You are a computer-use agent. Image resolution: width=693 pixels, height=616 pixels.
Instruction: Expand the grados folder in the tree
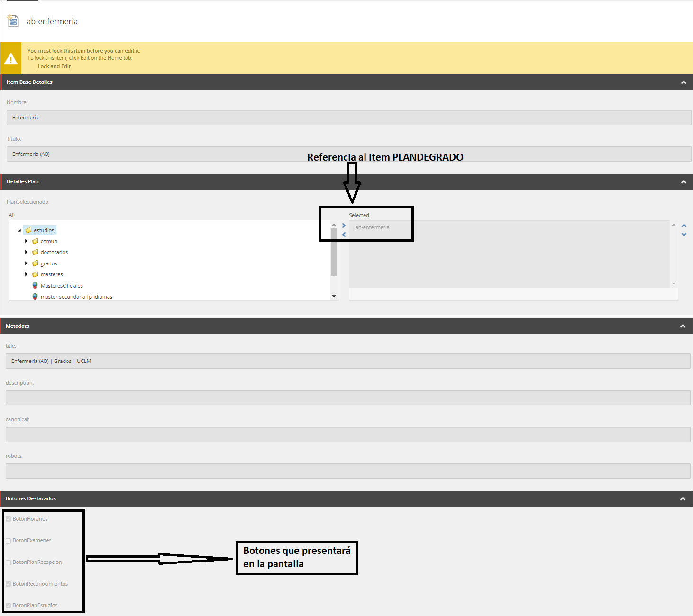26,263
